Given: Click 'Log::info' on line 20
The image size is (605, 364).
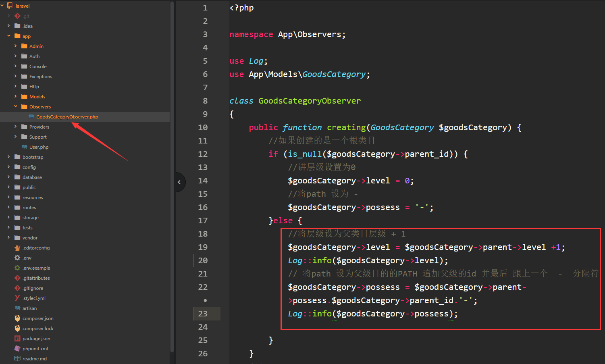Looking at the screenshot, I should 310,260.
